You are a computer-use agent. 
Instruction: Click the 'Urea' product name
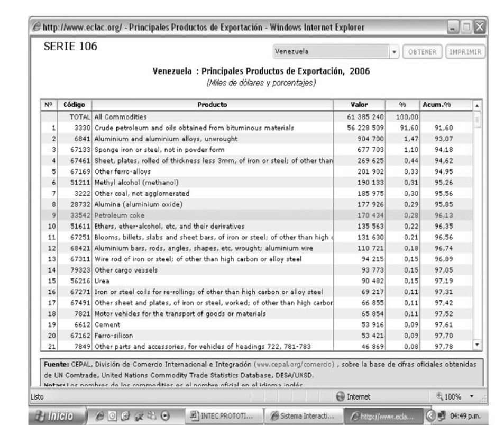[102, 281]
